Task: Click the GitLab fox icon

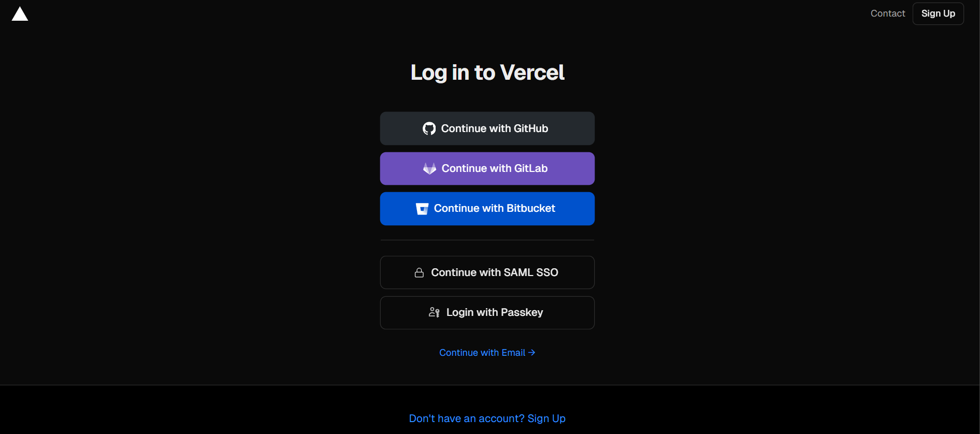Action: 429,168
